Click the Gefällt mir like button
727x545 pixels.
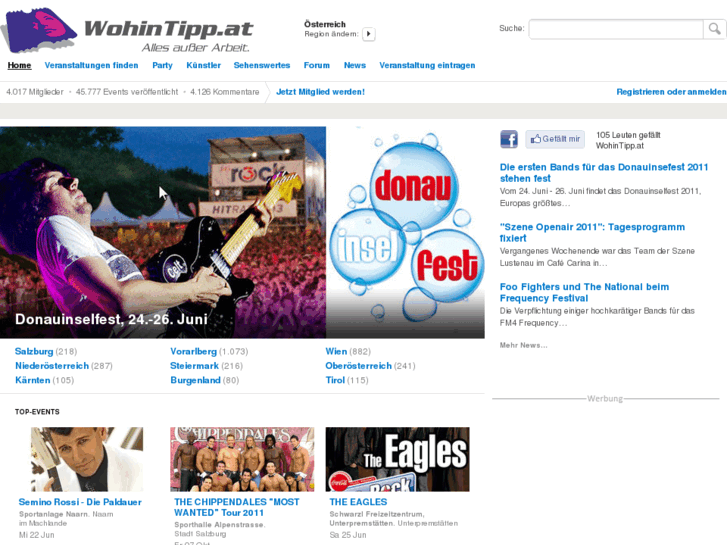pos(555,139)
